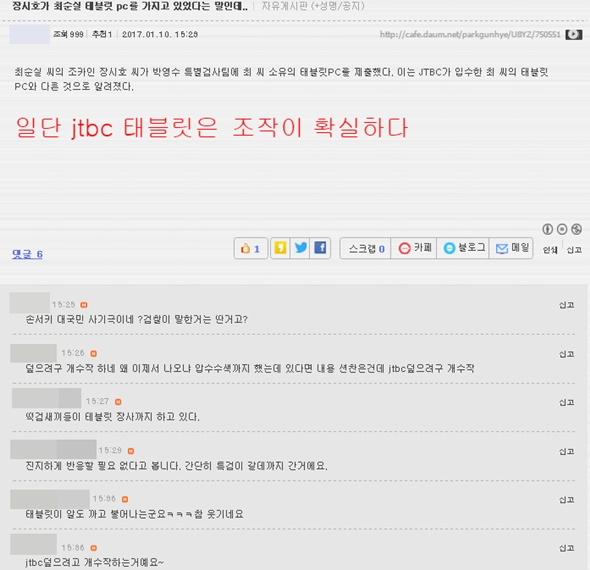Image resolution: width=590 pixels, height=570 pixels.
Task: Share the post on Facebook
Action: point(320,248)
